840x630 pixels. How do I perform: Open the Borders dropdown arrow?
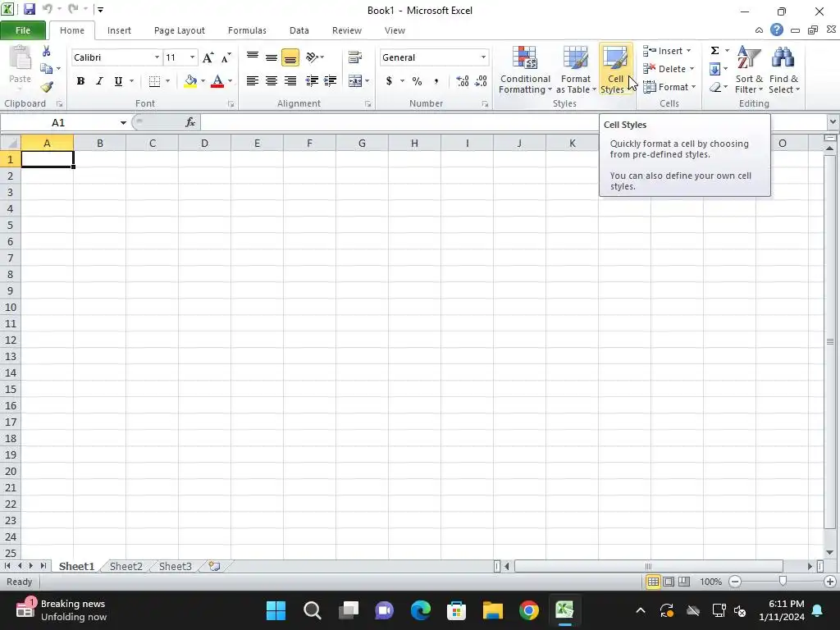click(x=167, y=81)
